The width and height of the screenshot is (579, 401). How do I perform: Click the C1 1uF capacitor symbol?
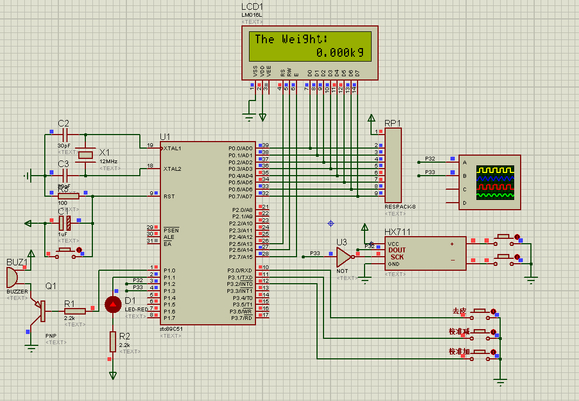(65, 223)
